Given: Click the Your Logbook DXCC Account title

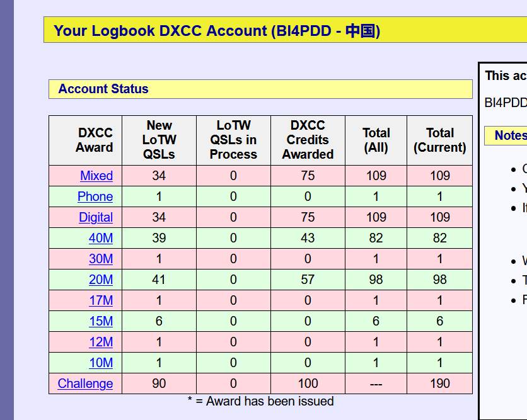Looking at the screenshot, I should pyautogui.click(x=217, y=31).
